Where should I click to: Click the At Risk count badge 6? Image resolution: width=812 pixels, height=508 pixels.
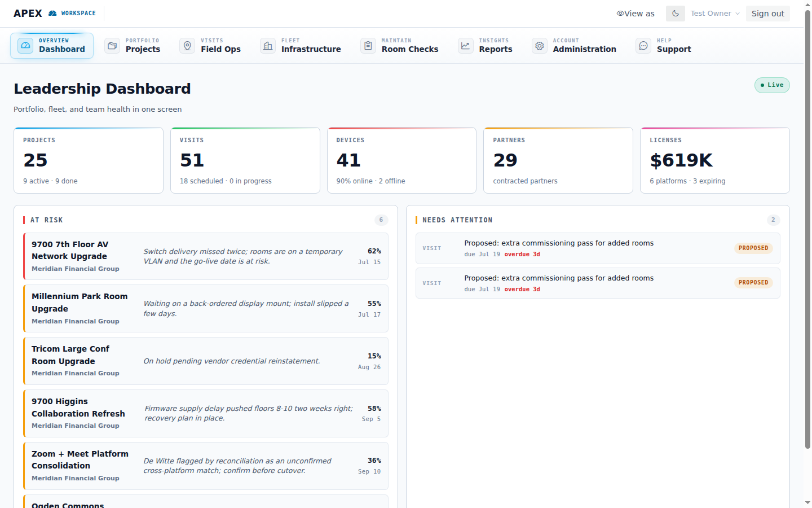tap(381, 220)
